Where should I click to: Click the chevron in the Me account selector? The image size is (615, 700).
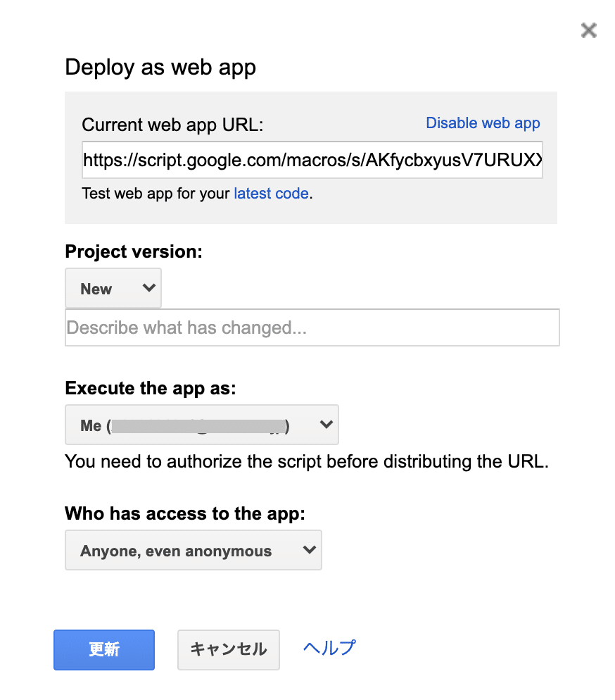pyautogui.click(x=325, y=425)
